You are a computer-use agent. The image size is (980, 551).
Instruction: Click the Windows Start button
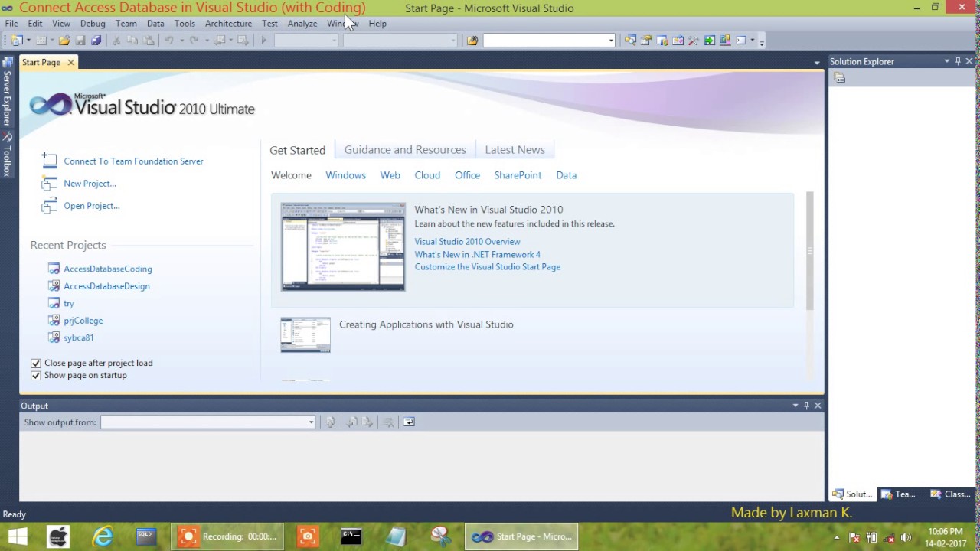(x=18, y=536)
